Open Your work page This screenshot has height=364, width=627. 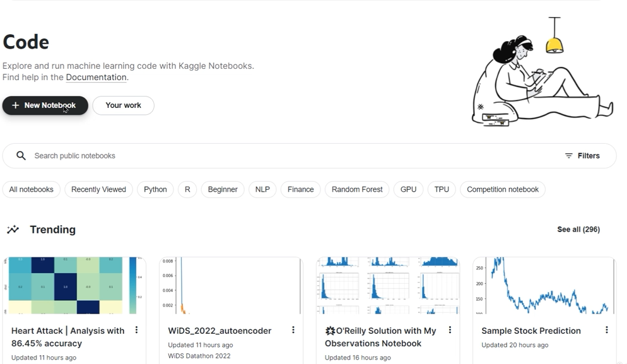point(123,105)
